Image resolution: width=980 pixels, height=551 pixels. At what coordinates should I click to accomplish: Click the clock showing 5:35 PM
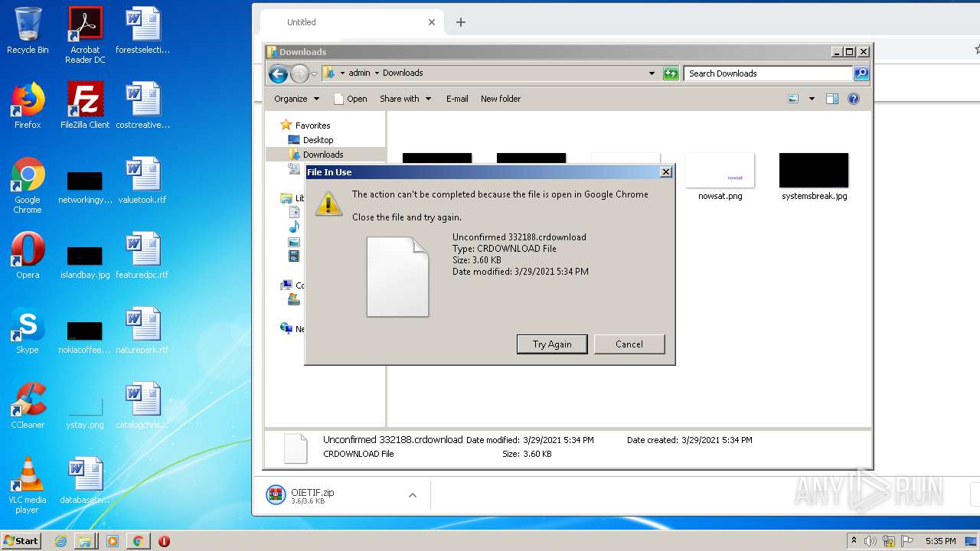click(940, 541)
